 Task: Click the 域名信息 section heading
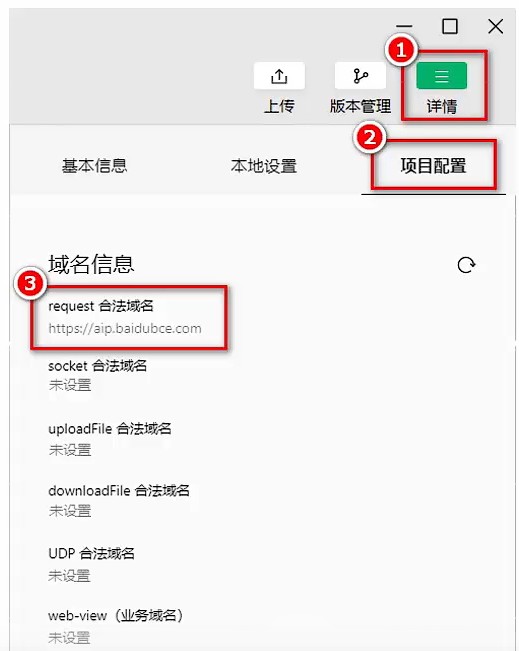[91, 264]
